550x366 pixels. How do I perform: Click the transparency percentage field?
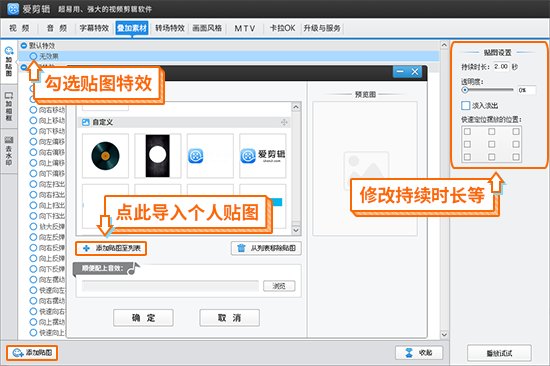click(526, 90)
